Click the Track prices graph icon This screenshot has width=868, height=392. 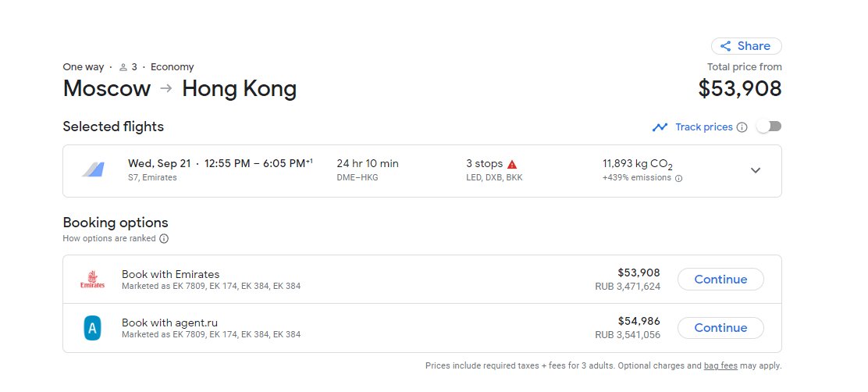(660, 127)
